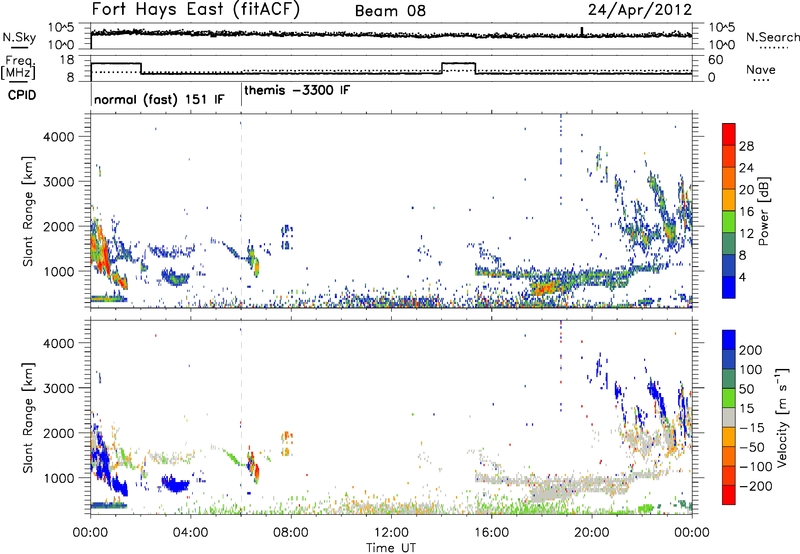Viewport: 800px width, 554px height.
Task: Click the "20:00" time tick label
Action: [591, 533]
